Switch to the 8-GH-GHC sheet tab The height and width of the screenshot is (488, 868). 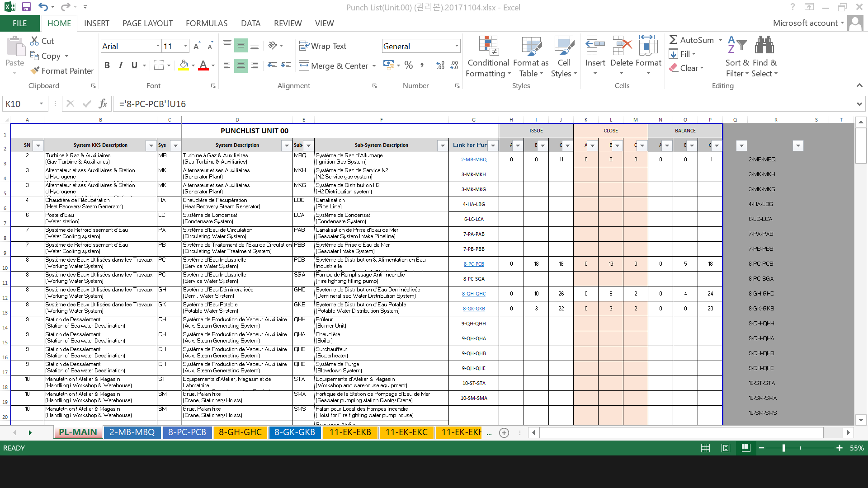[240, 432]
